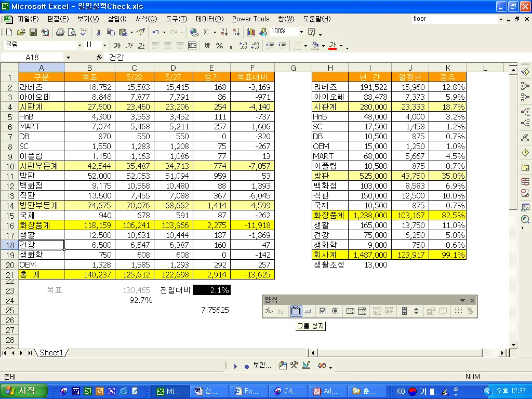This screenshot has width=532, height=399.
Task: Click the percent style button
Action: [220, 46]
